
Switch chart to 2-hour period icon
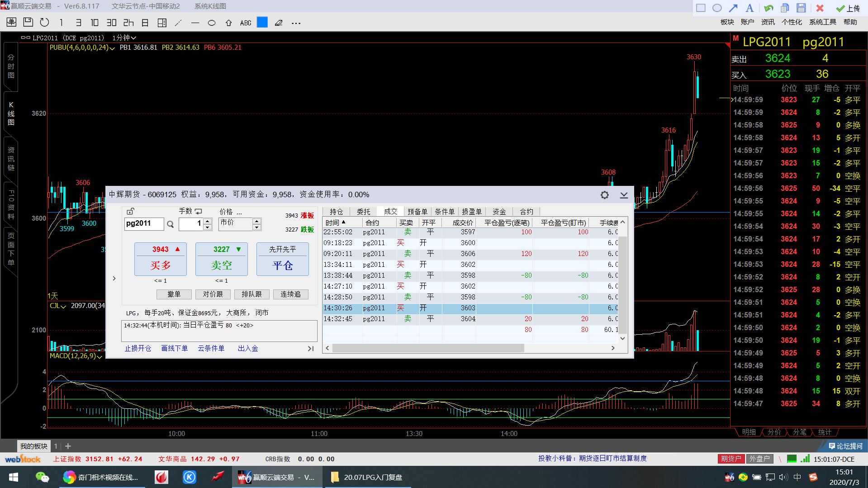tap(128, 23)
